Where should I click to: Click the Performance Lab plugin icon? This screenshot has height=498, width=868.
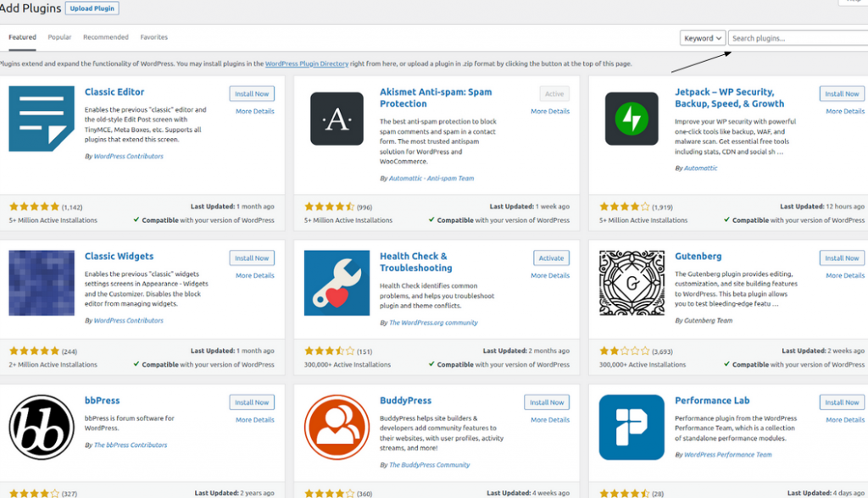pos(632,427)
